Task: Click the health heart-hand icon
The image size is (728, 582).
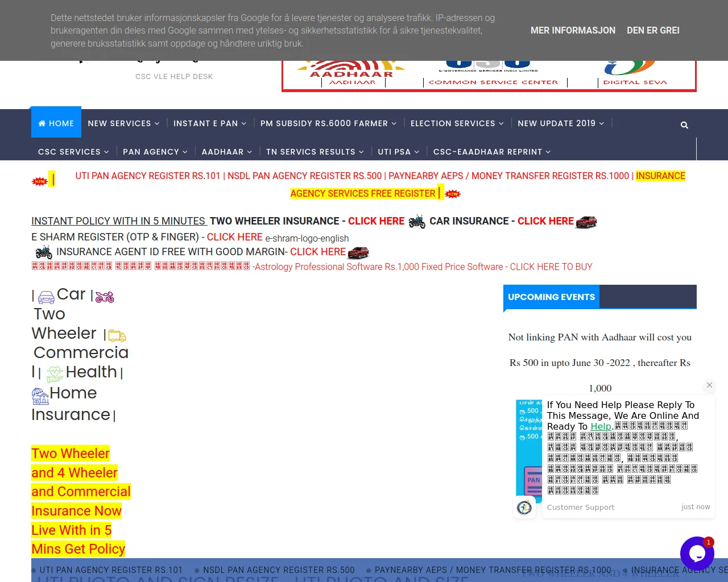Action: click(x=55, y=374)
